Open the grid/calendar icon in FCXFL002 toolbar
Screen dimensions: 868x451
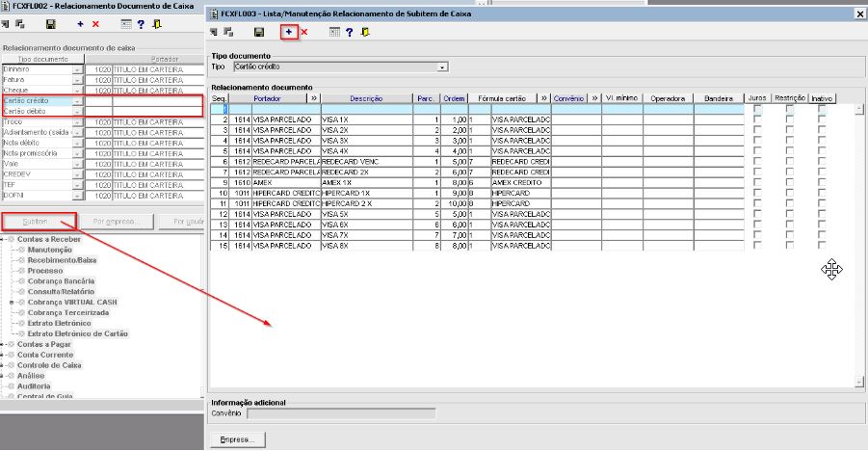tap(126, 24)
